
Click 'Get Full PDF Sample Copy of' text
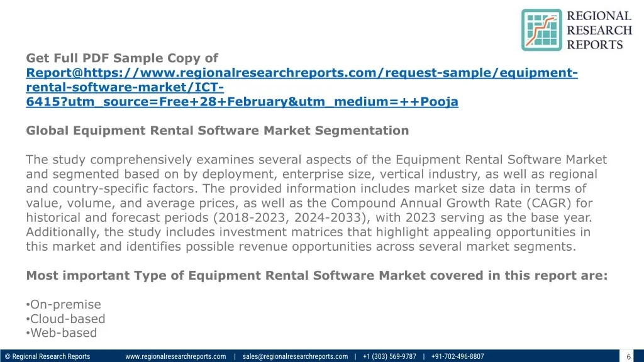point(122,58)
